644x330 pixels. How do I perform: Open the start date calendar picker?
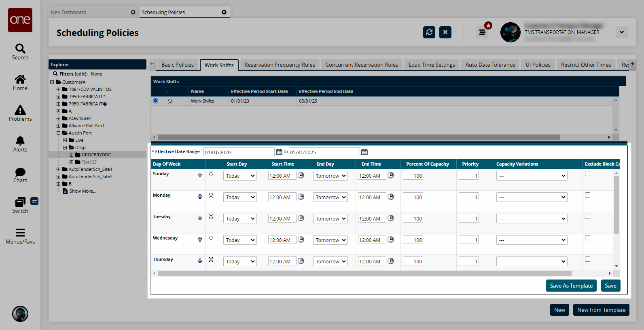click(279, 152)
